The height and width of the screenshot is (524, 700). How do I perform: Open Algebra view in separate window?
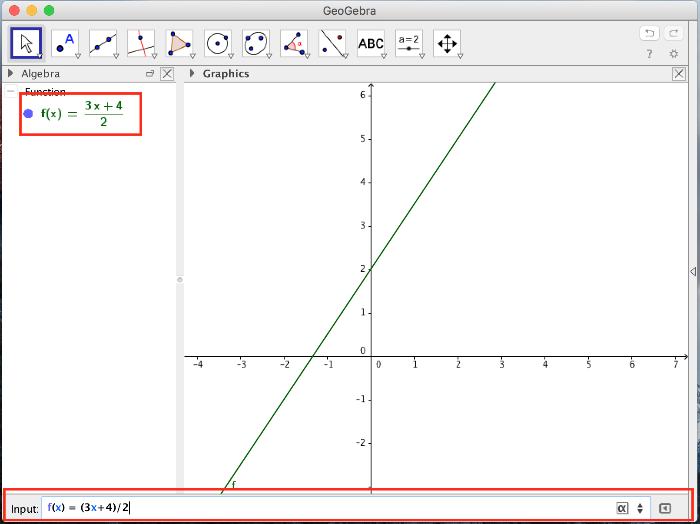pyautogui.click(x=150, y=74)
